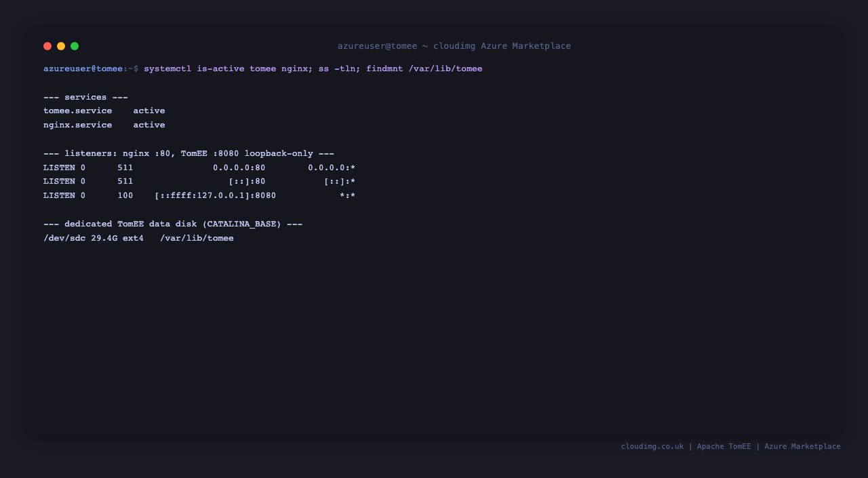Click the '*:*' peer address
Viewport: 868px width, 478px height.
pos(348,195)
